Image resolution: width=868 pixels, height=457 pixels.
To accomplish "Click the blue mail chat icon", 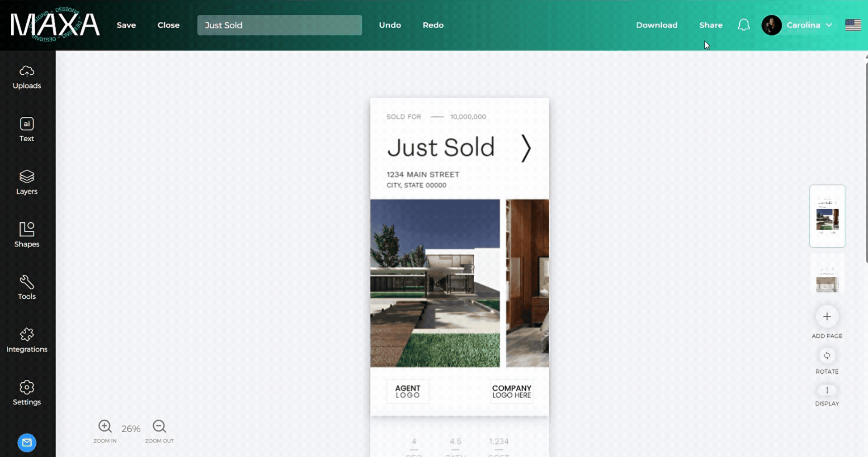I will point(27,443).
